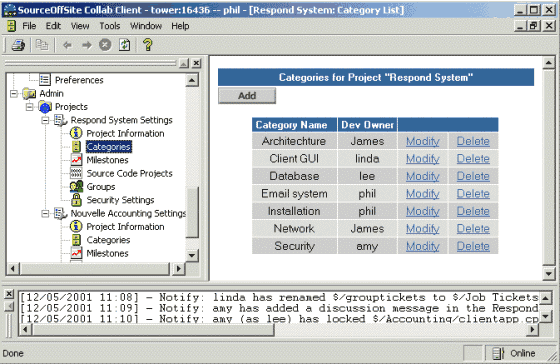This screenshot has width=560, height=364.
Task: Modify the Architechture category
Action: point(423,141)
